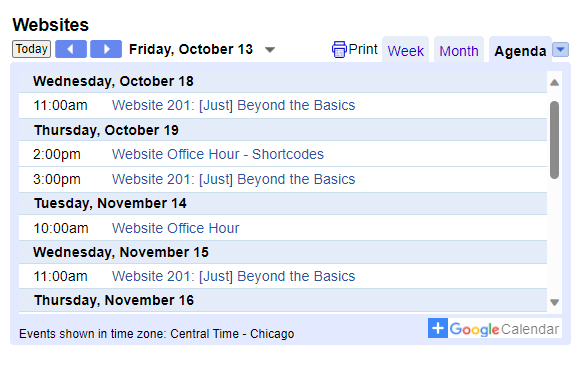
Task: Click the scroll up arrow in agenda
Action: coord(554,82)
